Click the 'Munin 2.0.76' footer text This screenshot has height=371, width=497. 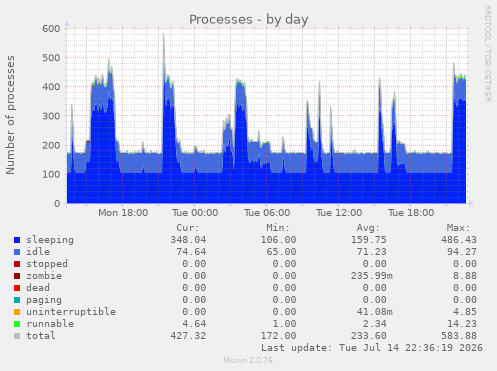(248, 360)
